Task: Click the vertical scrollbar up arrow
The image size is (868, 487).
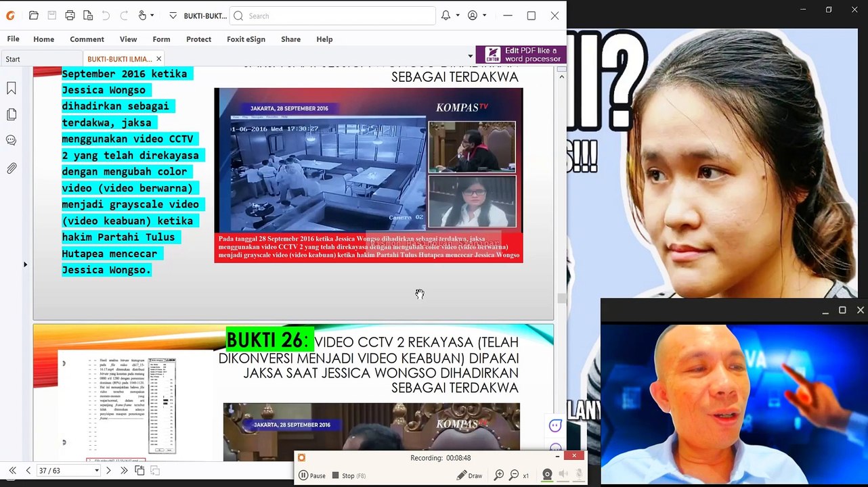Action: click(561, 76)
